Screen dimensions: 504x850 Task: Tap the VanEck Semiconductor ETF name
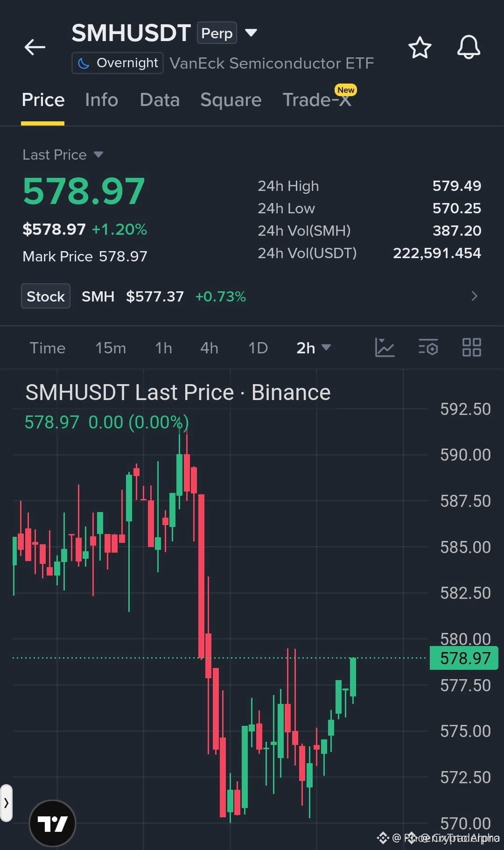pos(272,63)
